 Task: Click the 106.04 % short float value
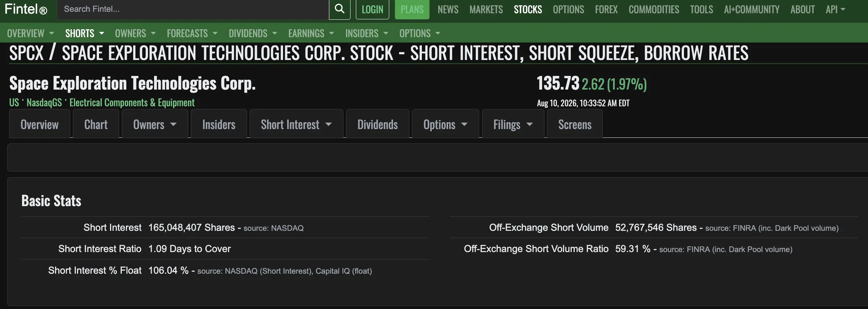pos(168,270)
